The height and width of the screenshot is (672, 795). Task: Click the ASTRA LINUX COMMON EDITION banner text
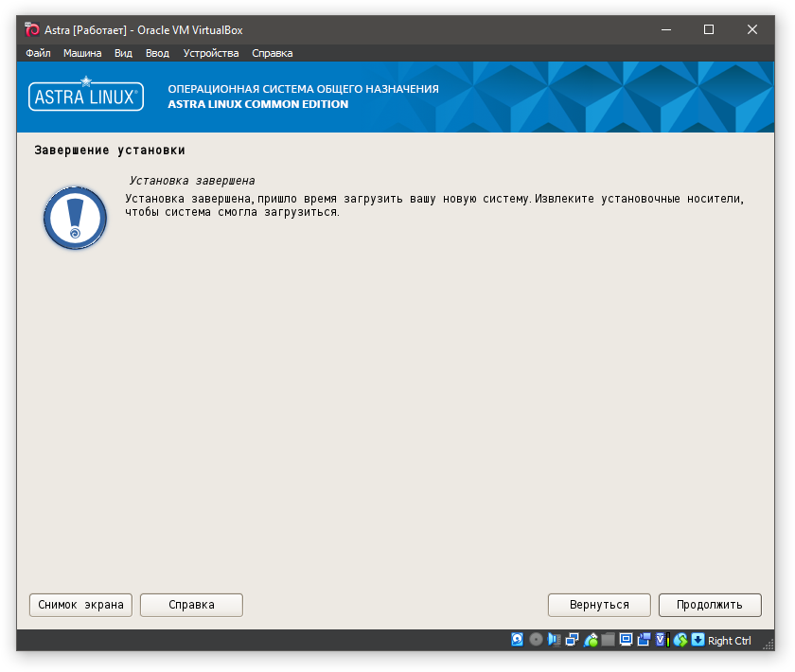(x=258, y=104)
